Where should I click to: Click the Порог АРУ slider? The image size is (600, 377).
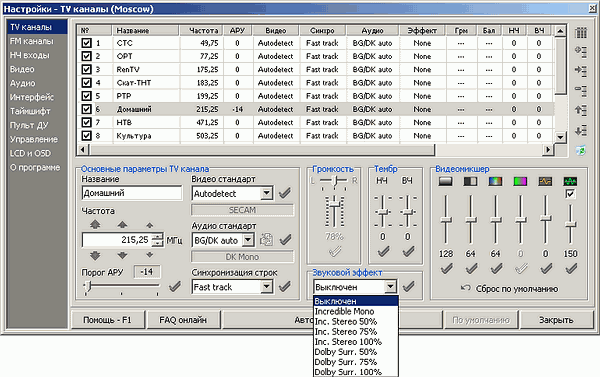click(122, 286)
